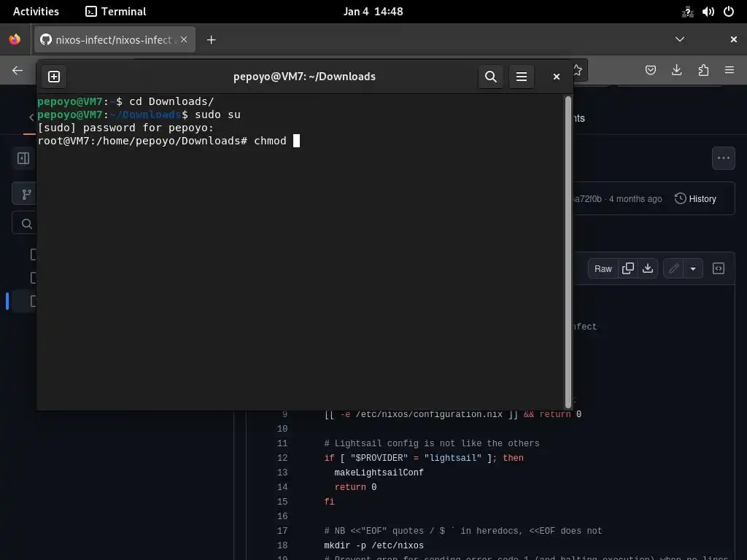Screen dimensions: 747x560
Task: Download raw file icon
Action: [648, 268]
